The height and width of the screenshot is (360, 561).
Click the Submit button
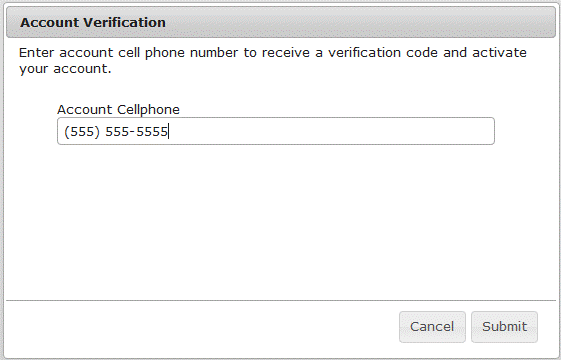coord(504,327)
